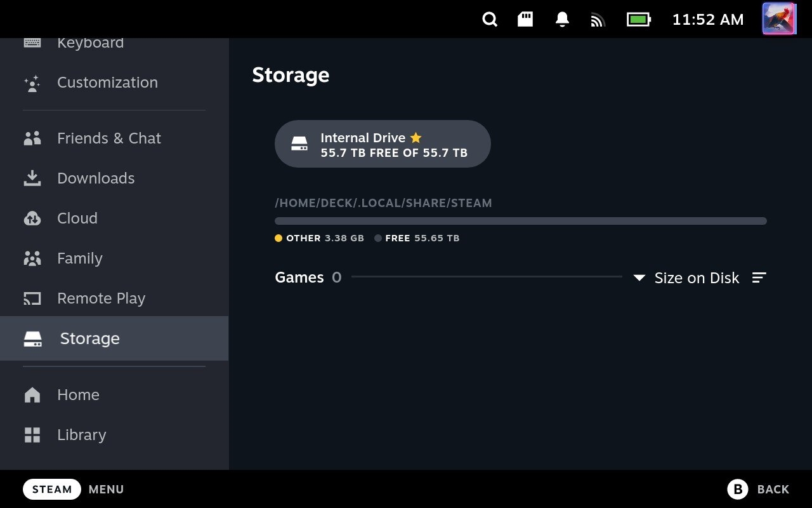Open Remote Play settings

coord(101,298)
